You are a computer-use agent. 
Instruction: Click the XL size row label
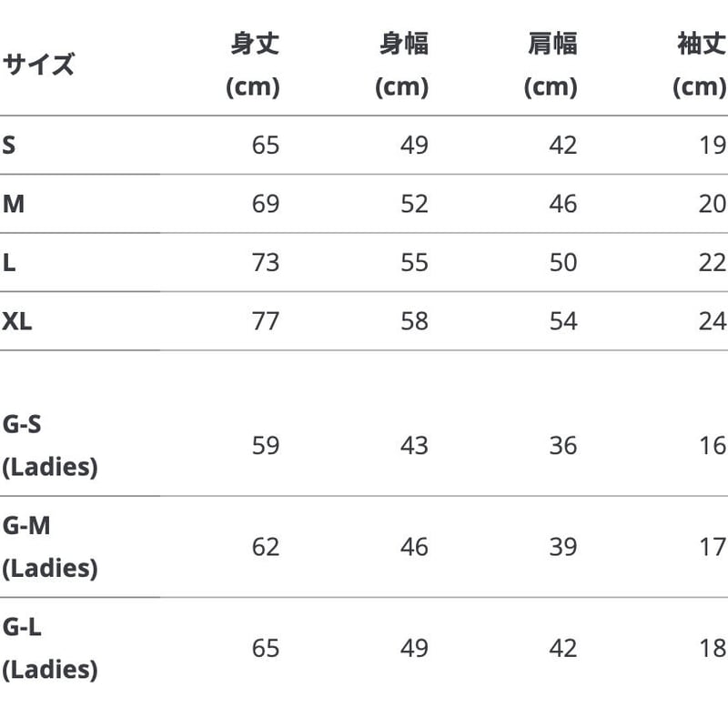[17, 321]
